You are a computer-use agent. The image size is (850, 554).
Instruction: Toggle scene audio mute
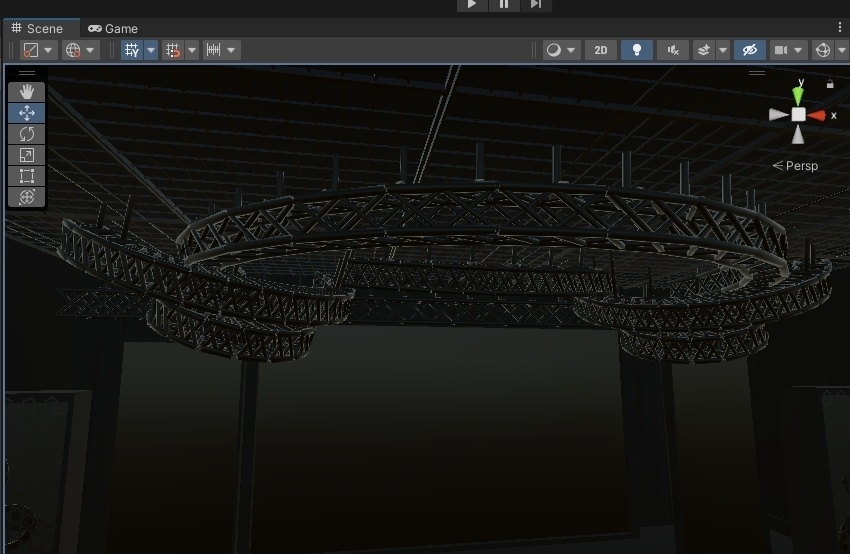pyautogui.click(x=673, y=50)
